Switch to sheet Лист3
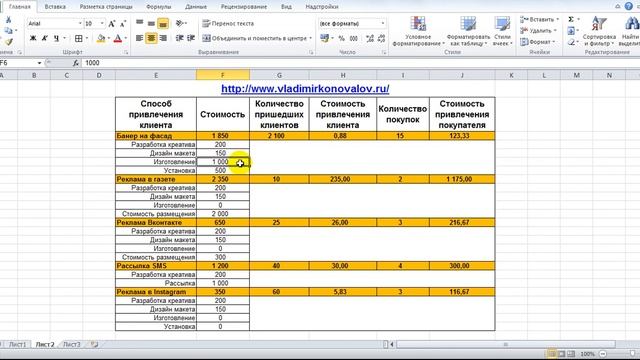Image resolution: width=640 pixels, height=360 pixels. pyautogui.click(x=72, y=344)
